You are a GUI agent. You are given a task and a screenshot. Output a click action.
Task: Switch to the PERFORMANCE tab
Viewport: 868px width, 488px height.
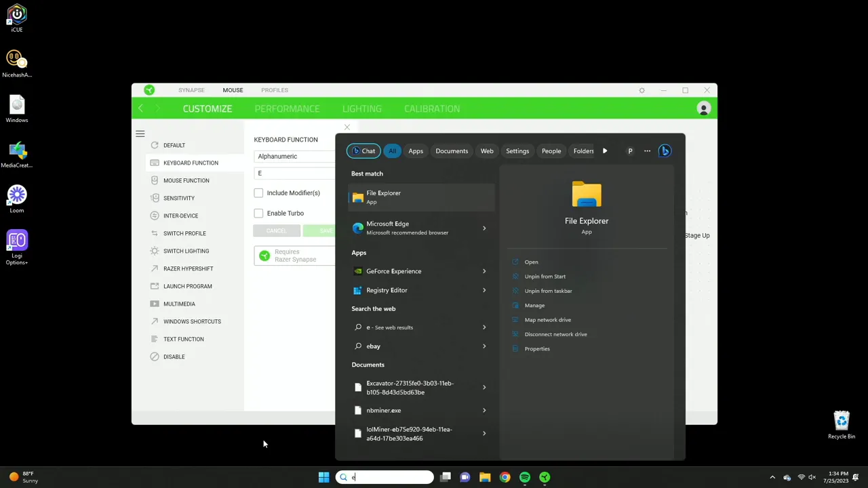287,108
